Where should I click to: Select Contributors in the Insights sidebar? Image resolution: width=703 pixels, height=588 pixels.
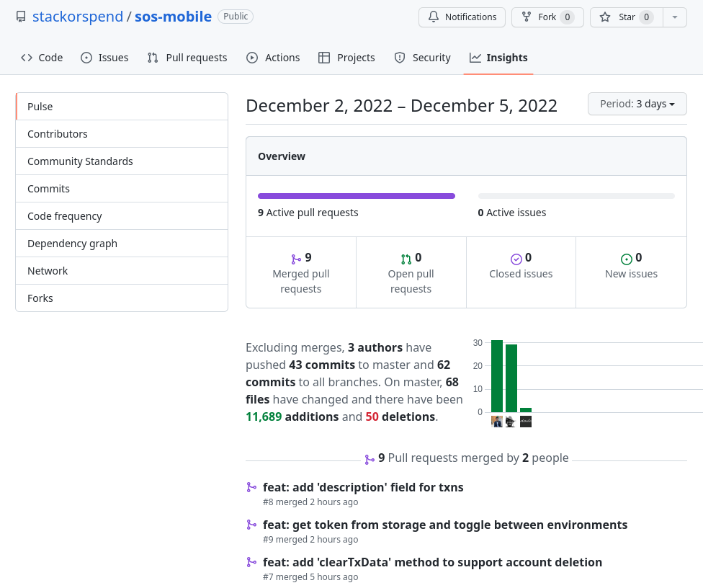click(x=58, y=134)
